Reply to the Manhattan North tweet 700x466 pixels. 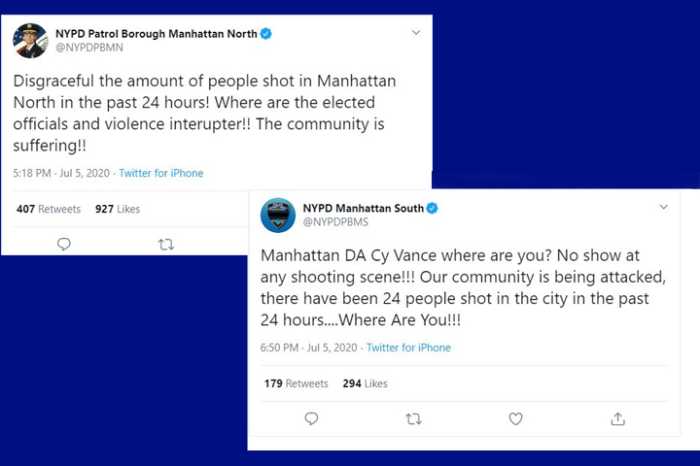click(x=64, y=244)
